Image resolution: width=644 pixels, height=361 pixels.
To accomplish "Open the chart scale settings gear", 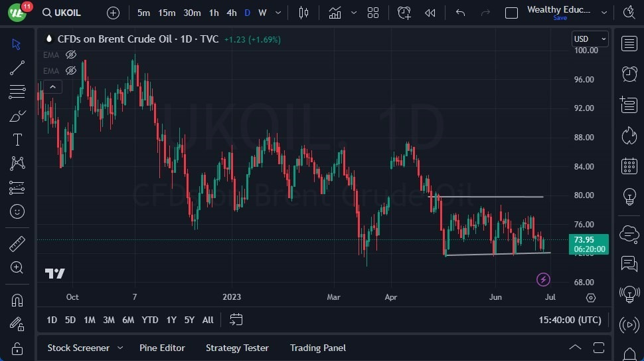I will (591, 298).
